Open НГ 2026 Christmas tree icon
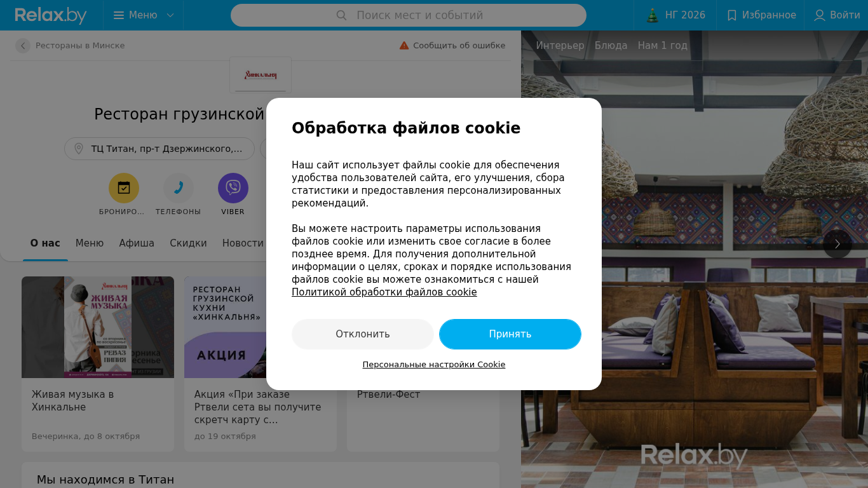The height and width of the screenshot is (488, 868). click(653, 15)
